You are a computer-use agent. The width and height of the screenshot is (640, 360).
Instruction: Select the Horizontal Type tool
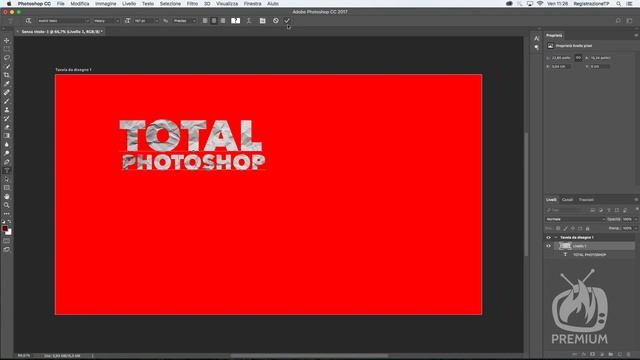tap(7, 171)
